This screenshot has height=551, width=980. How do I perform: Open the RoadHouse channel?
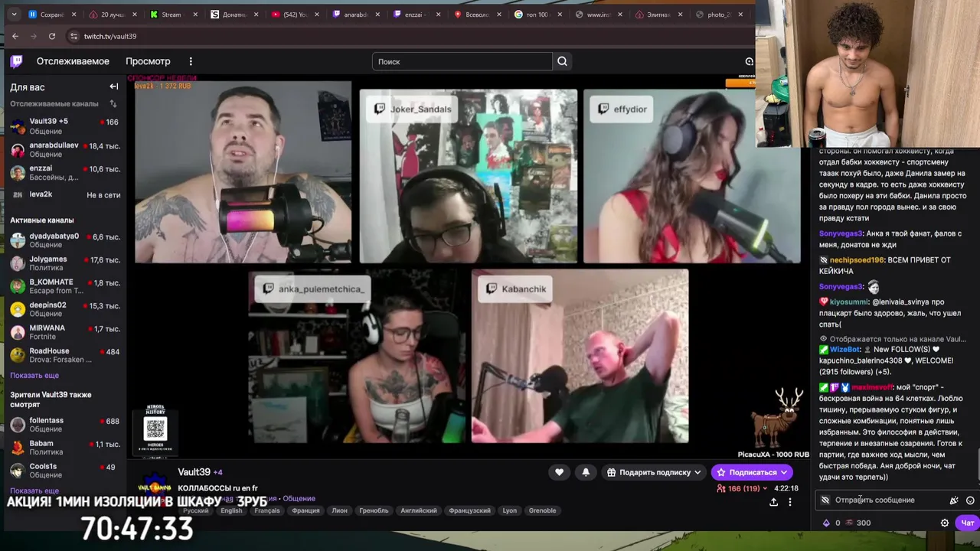coord(65,355)
